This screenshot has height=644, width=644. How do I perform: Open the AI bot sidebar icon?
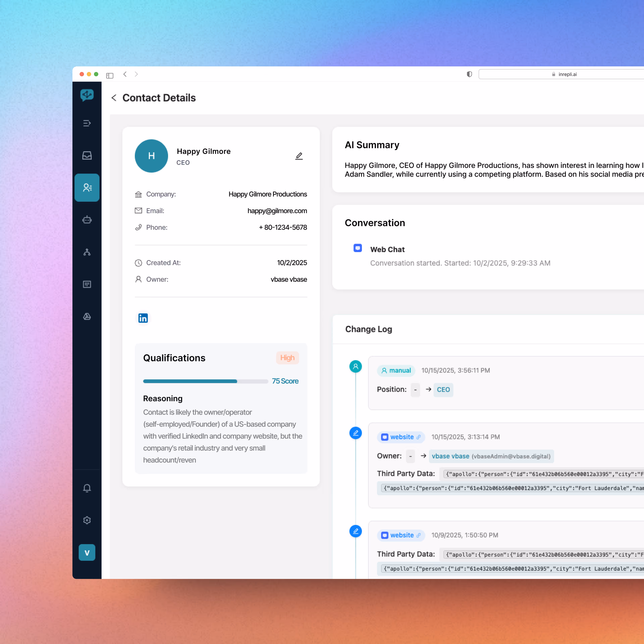87,220
